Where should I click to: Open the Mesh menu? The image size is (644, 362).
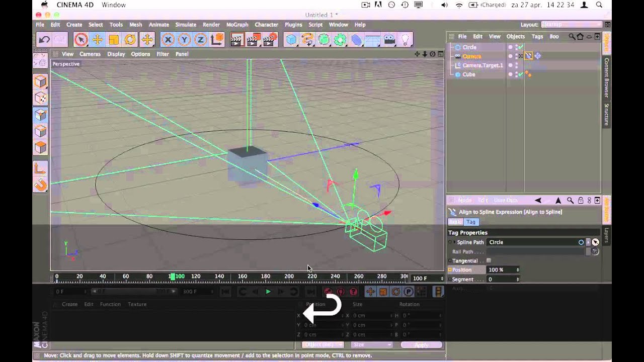(x=135, y=25)
